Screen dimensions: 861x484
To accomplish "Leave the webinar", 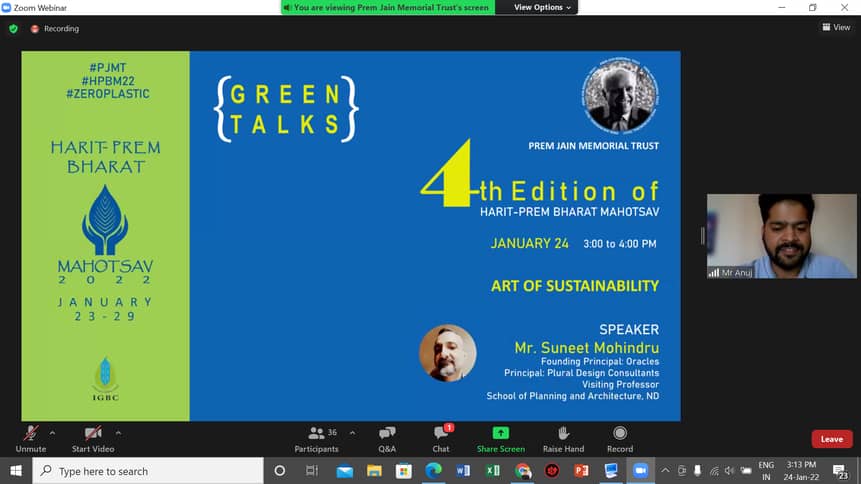I will 831,439.
